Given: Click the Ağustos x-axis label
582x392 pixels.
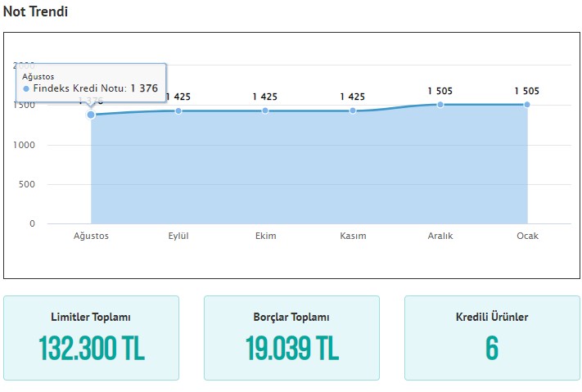Looking at the screenshot, I should click(x=91, y=237).
